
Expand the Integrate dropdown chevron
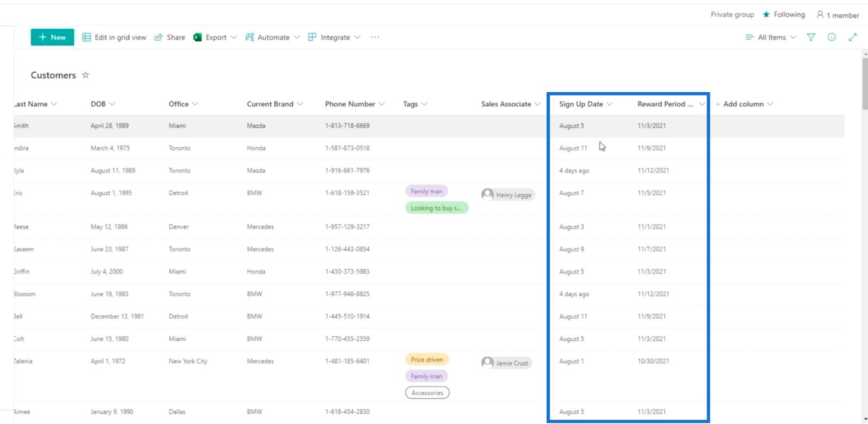click(358, 37)
